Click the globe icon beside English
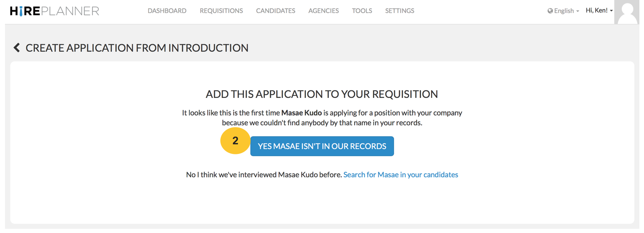The width and height of the screenshot is (644, 233). coord(550,11)
